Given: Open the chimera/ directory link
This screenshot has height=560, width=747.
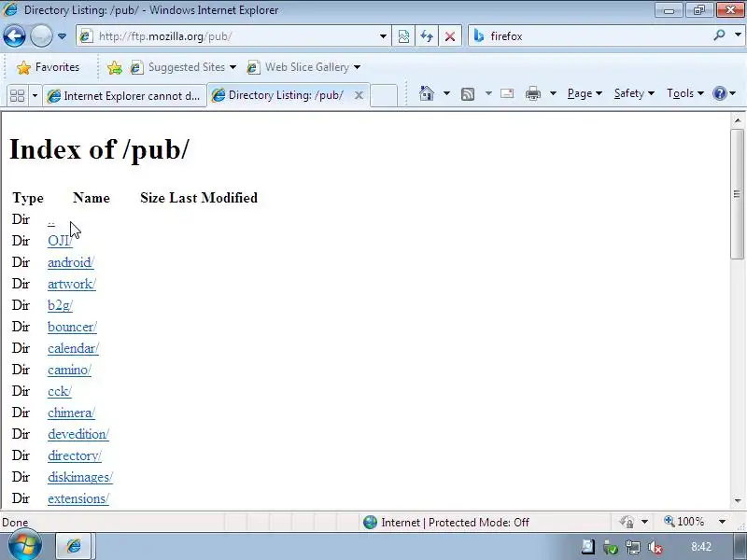Looking at the screenshot, I should (72, 413).
